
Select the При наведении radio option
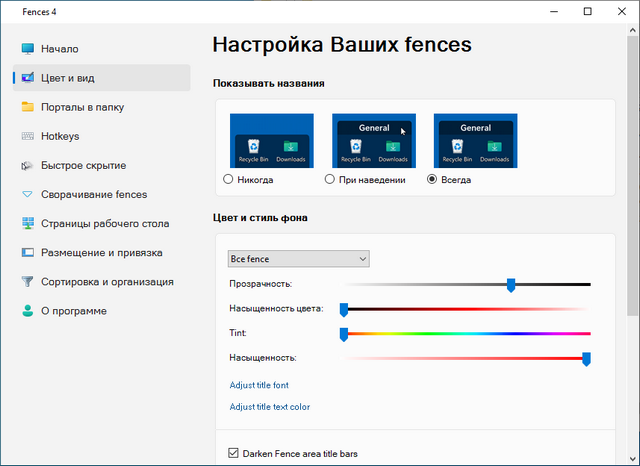pos(330,180)
